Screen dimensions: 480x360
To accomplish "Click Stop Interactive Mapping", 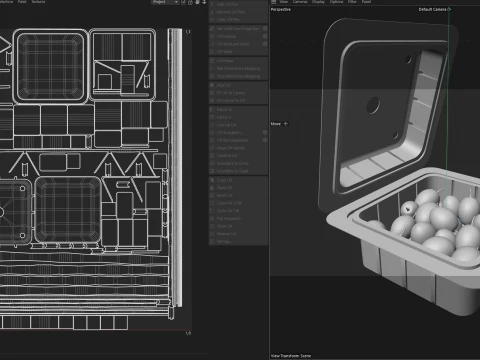I will click(238, 76).
